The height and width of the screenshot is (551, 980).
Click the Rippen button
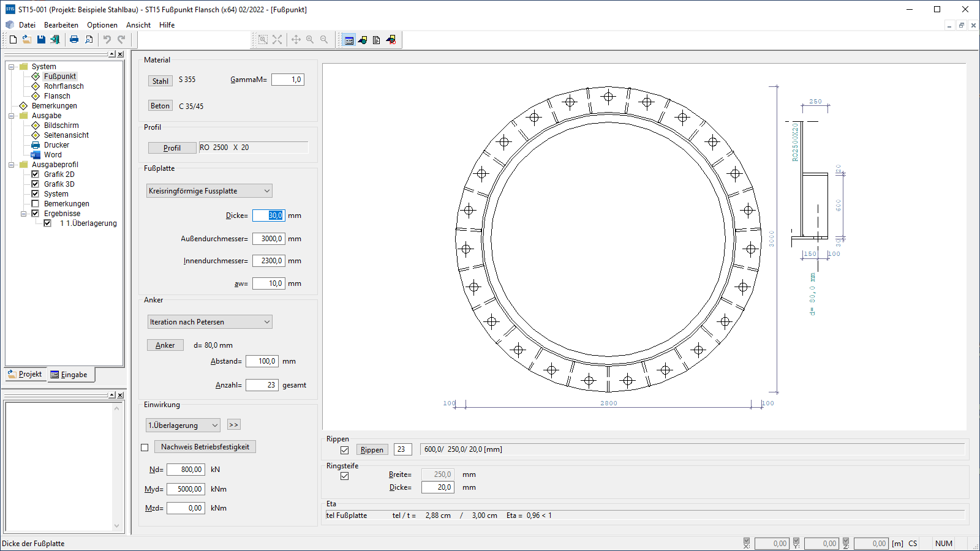(372, 450)
